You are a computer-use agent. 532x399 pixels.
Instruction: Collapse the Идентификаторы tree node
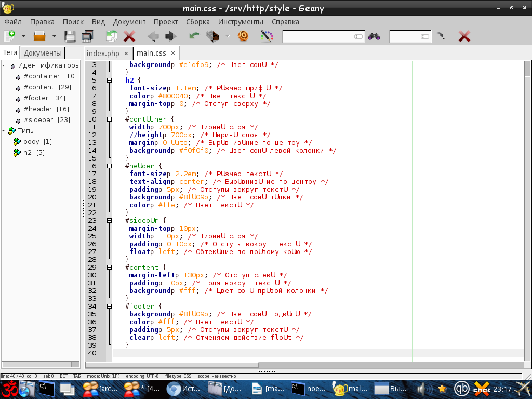coord(4,65)
